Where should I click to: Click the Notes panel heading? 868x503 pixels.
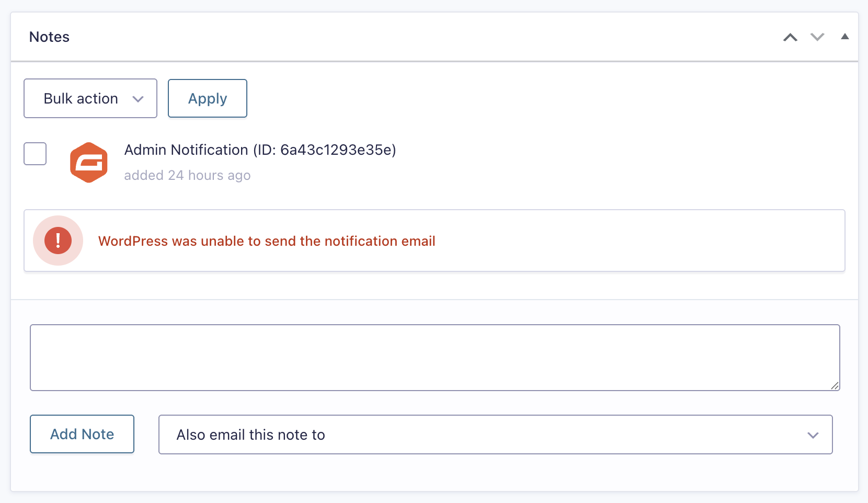pos(49,37)
